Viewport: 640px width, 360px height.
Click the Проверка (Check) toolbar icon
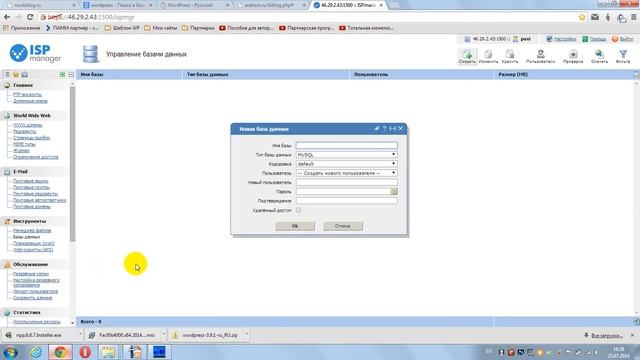(573, 56)
